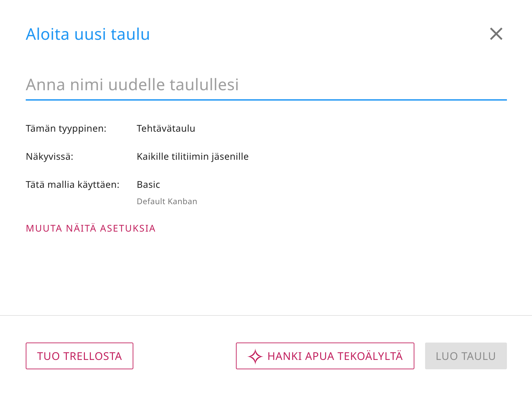Click the sparkle AI icon
This screenshot has width=532, height=393.
(x=255, y=356)
